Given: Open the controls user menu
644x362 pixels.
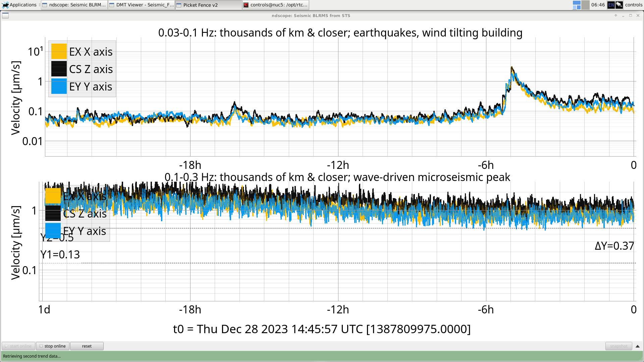Looking at the screenshot, I should point(634,5).
